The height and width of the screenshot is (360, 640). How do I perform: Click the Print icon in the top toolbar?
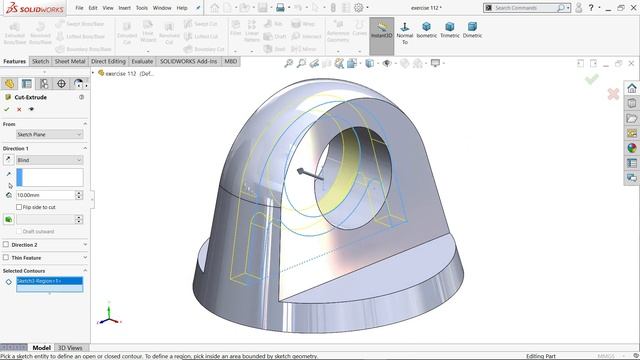280,8
